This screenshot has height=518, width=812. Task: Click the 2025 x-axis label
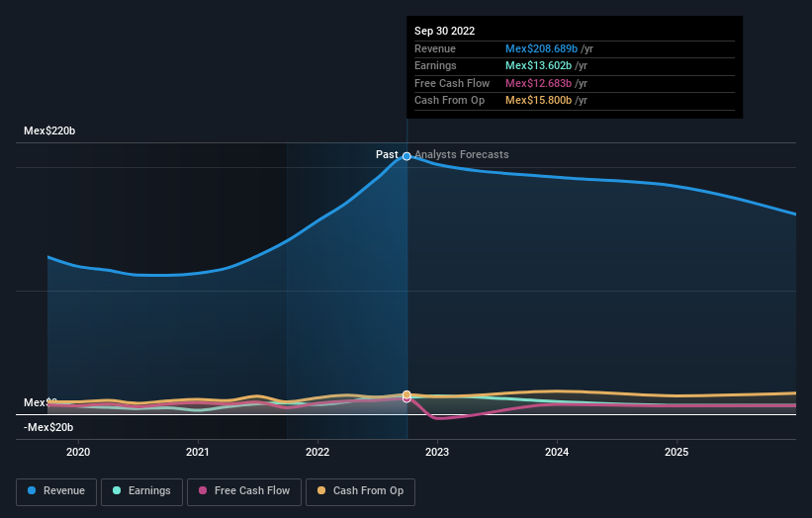(x=677, y=453)
